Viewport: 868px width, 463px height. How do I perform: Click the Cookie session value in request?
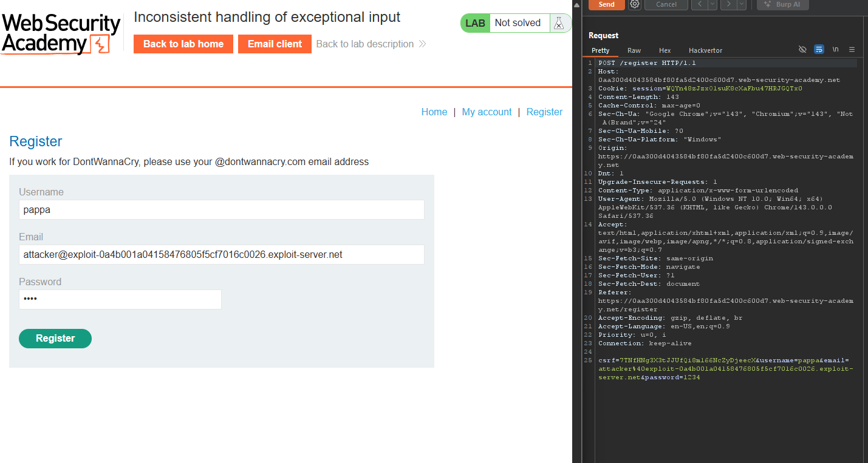pyautogui.click(x=734, y=89)
